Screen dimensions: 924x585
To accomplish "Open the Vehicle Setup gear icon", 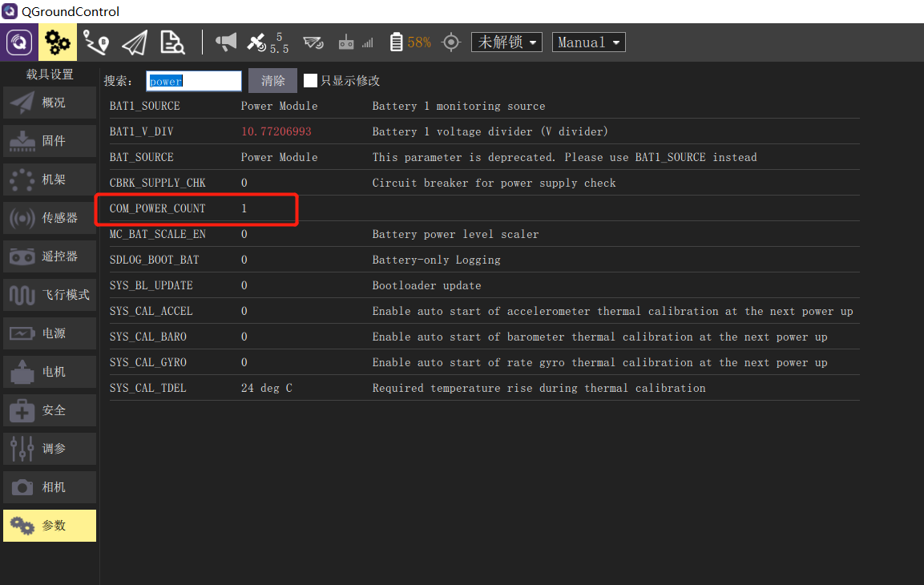I will (57, 42).
